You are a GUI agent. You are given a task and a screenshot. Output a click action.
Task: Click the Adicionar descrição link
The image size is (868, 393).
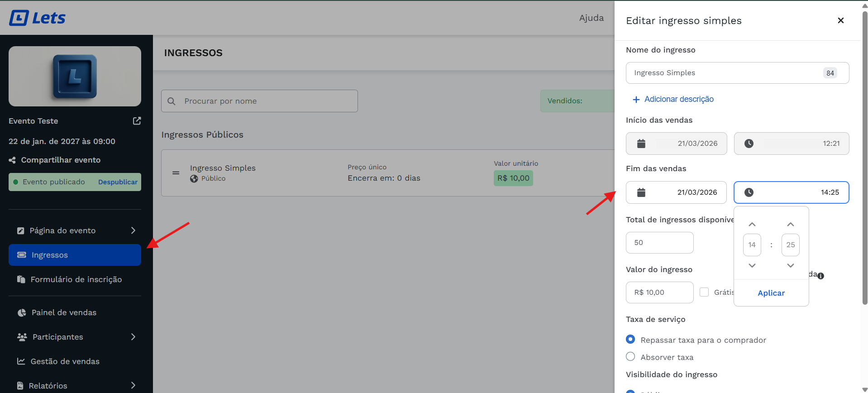(678, 99)
